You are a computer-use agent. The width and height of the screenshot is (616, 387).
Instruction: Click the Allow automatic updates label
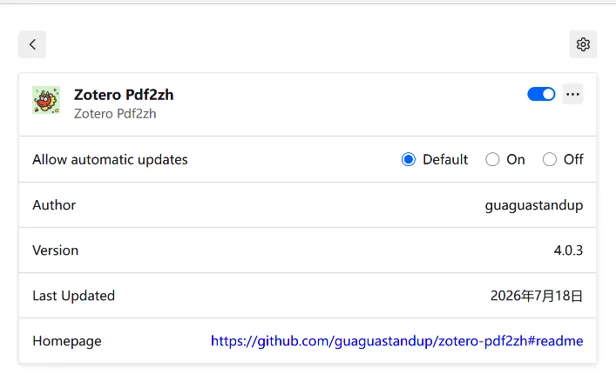click(x=110, y=160)
